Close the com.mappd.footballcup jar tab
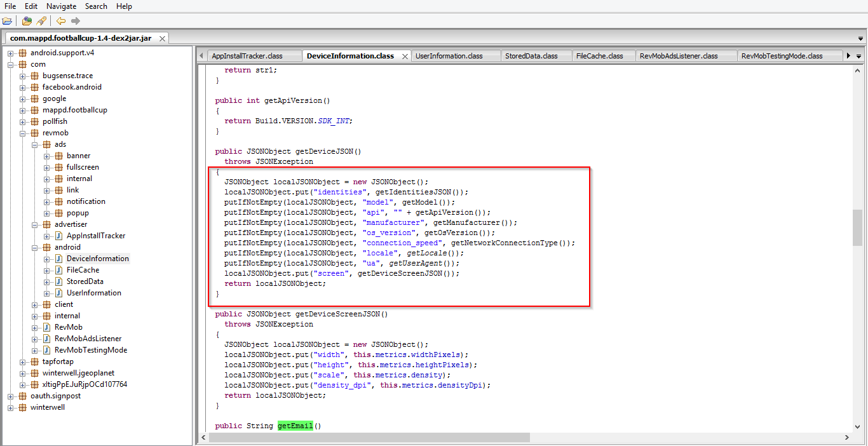The height and width of the screenshot is (446, 868). [x=162, y=39]
